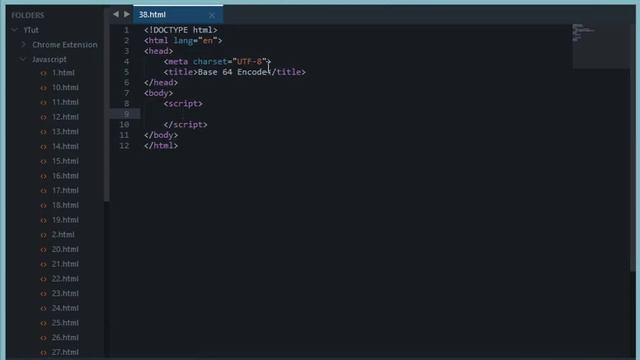Screen dimensions: 640x360
Task: Click the file icon of 10.html
Action: 44,88
